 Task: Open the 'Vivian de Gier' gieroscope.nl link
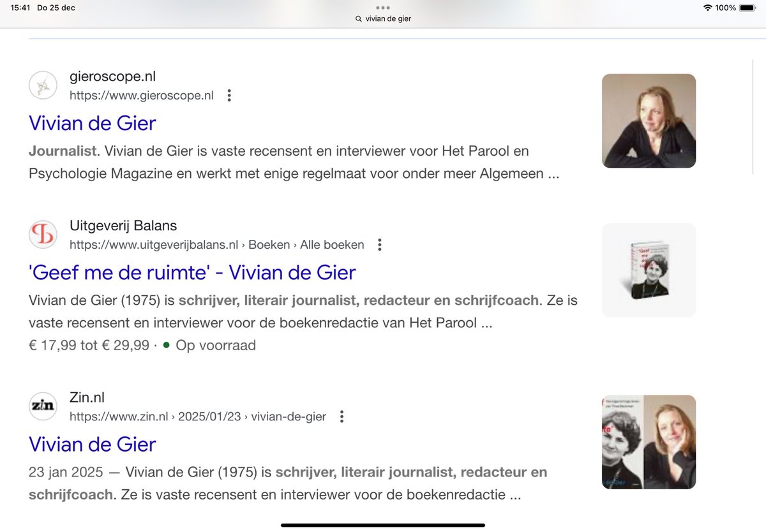point(93,123)
